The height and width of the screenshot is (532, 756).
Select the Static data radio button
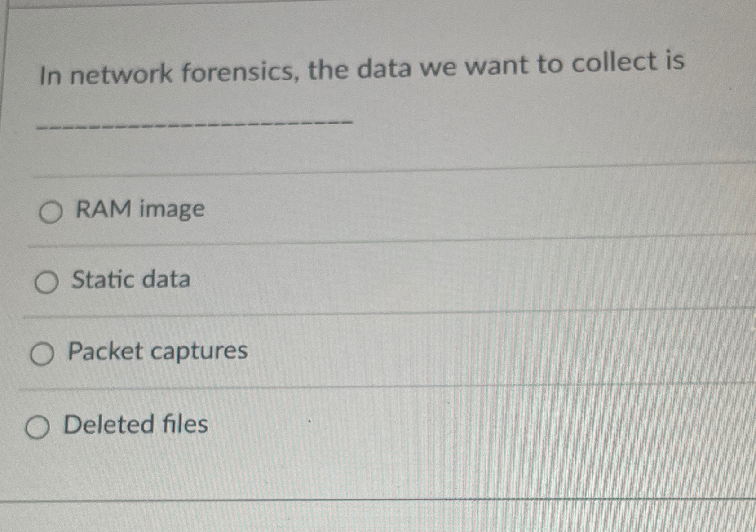[47, 282]
